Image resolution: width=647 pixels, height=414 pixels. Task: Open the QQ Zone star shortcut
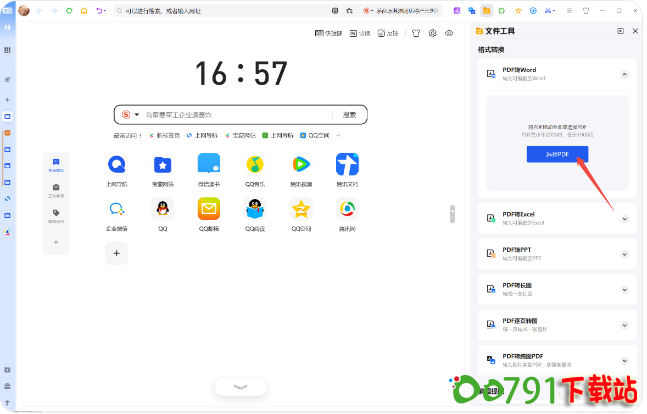301,209
